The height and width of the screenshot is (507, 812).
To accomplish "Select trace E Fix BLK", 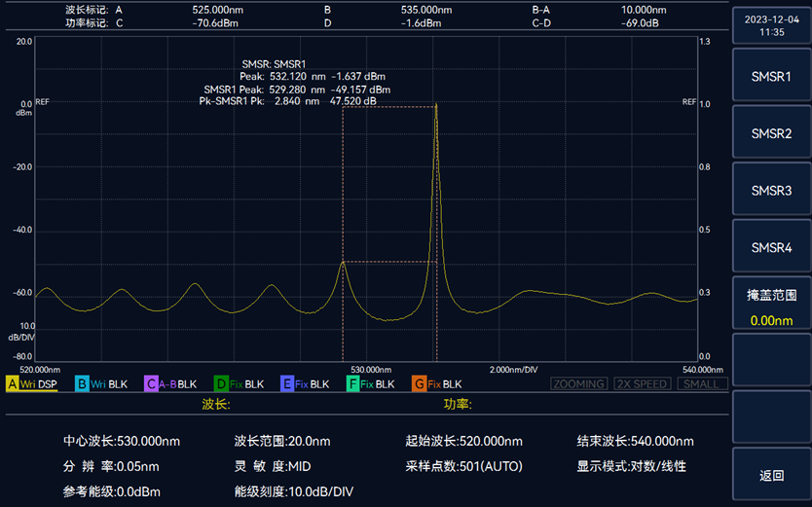I will click(x=305, y=384).
